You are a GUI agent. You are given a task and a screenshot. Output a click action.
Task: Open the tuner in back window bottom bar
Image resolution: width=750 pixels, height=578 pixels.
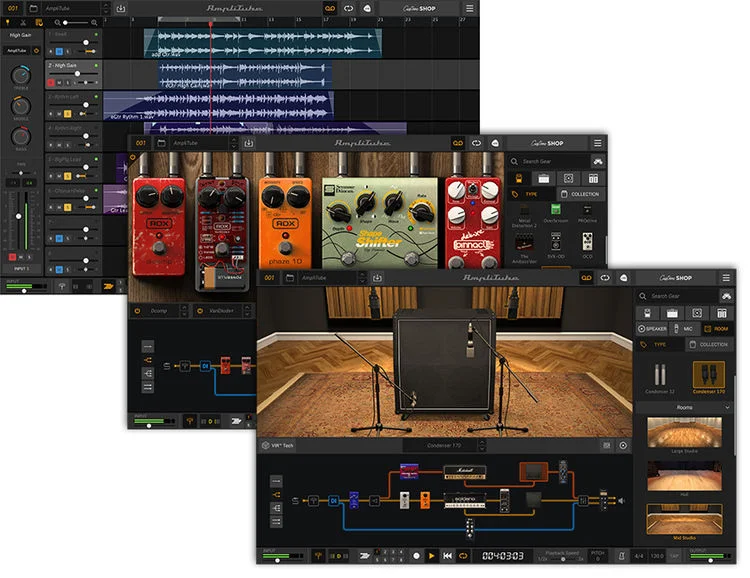(62, 286)
